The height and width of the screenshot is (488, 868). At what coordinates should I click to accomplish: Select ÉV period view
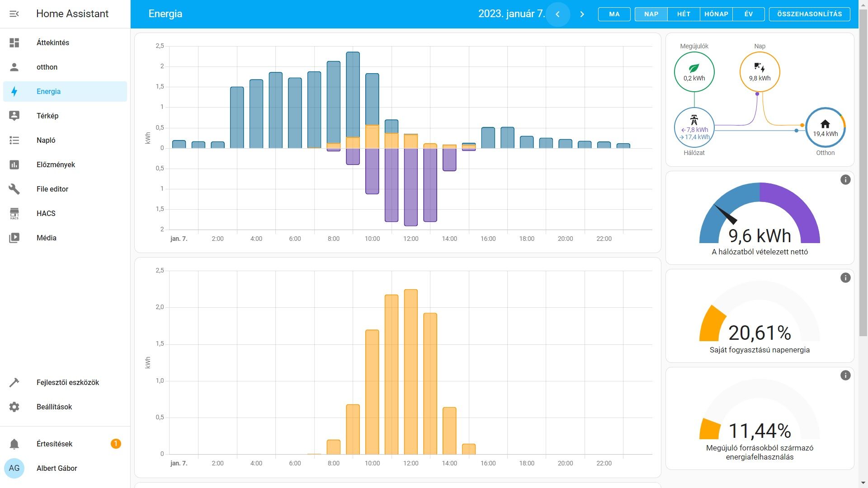tap(749, 14)
